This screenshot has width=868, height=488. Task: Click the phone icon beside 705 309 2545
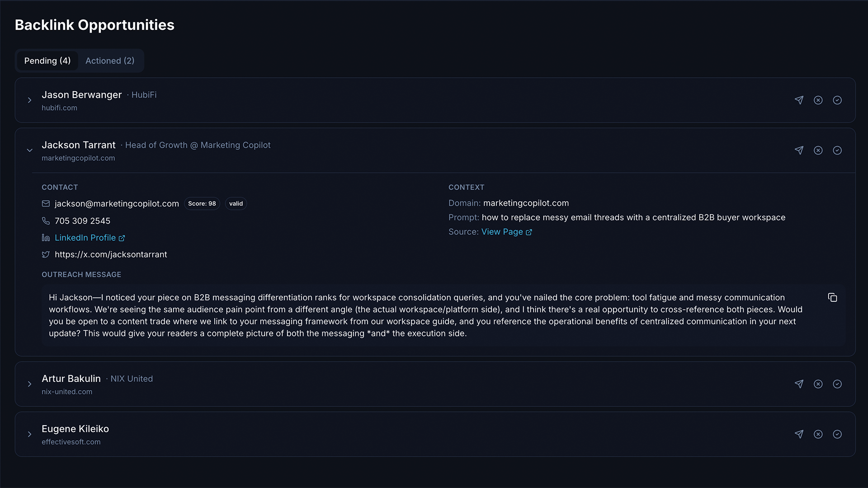46,221
